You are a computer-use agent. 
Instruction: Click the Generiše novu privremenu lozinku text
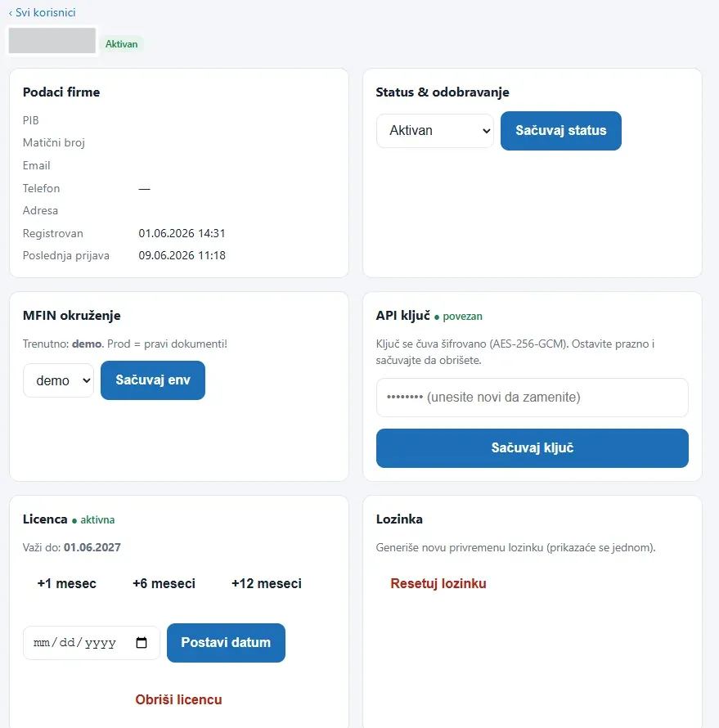[515, 548]
